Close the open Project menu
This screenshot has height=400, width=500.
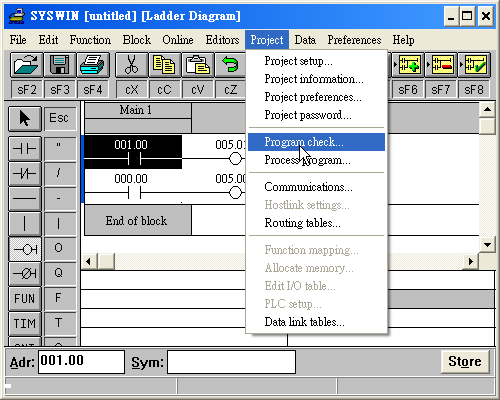pos(267,40)
